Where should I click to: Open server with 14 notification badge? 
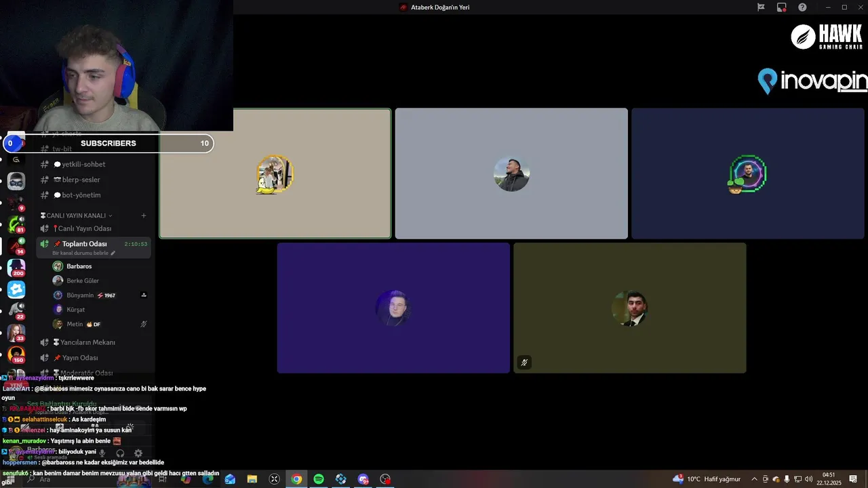point(16,246)
